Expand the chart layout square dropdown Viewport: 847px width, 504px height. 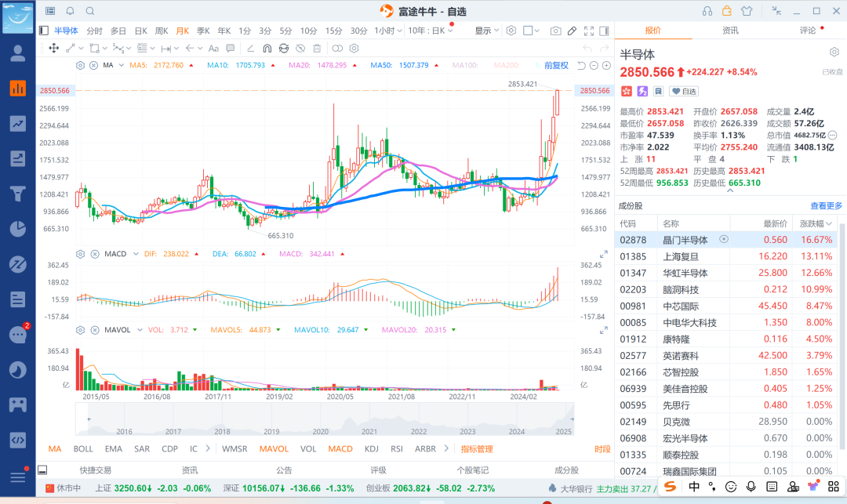(x=537, y=31)
